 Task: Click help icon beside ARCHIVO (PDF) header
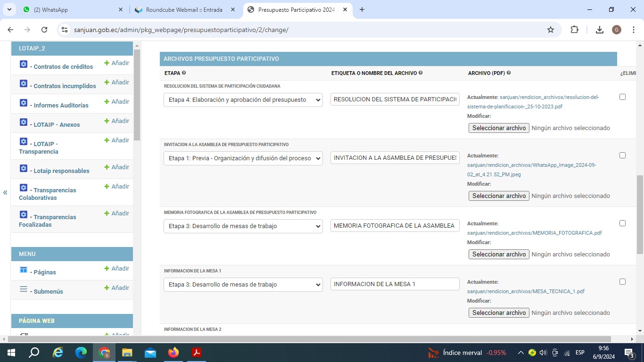point(509,73)
